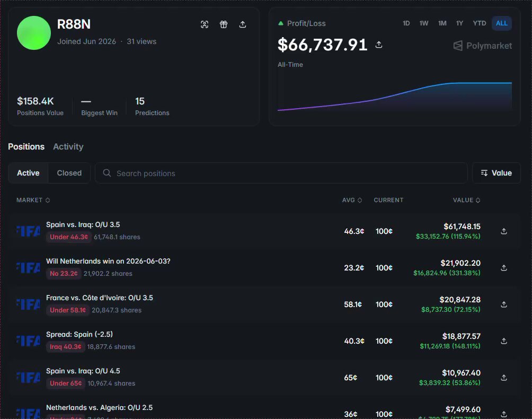Image resolution: width=532 pixels, height=419 pixels.
Task: Share the $66,737.91 profit figure
Action: tap(379, 45)
